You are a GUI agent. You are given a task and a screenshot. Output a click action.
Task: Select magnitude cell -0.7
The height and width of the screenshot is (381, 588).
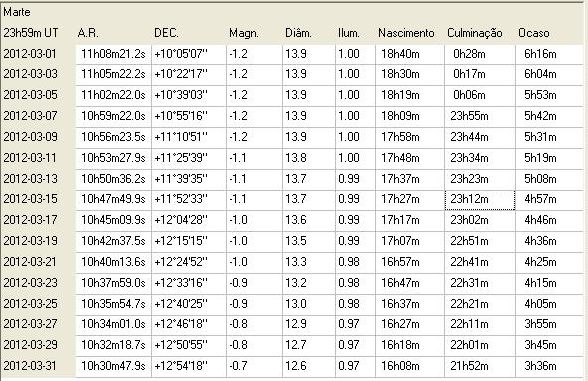254,367
